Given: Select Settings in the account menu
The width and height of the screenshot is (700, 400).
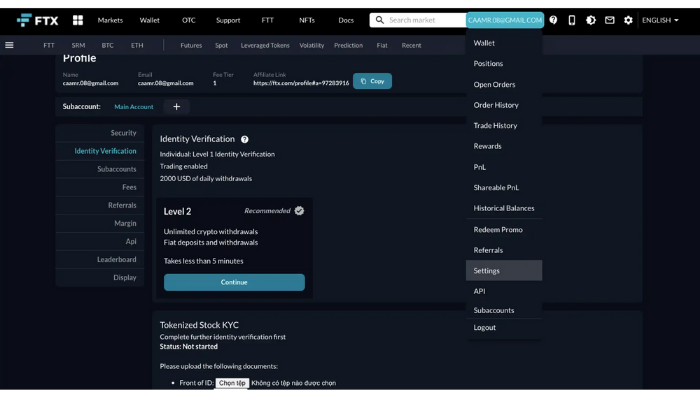Looking at the screenshot, I should pos(504,271).
